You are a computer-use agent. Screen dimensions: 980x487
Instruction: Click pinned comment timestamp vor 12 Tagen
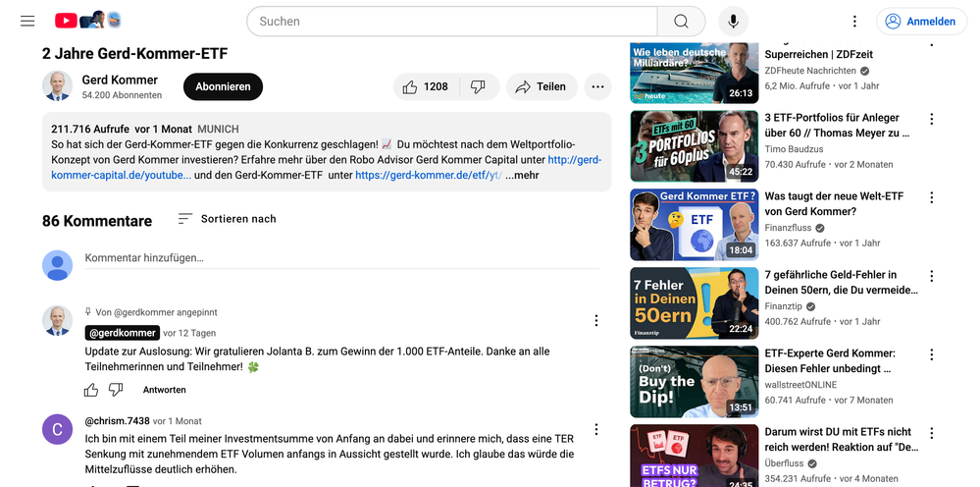(x=189, y=333)
